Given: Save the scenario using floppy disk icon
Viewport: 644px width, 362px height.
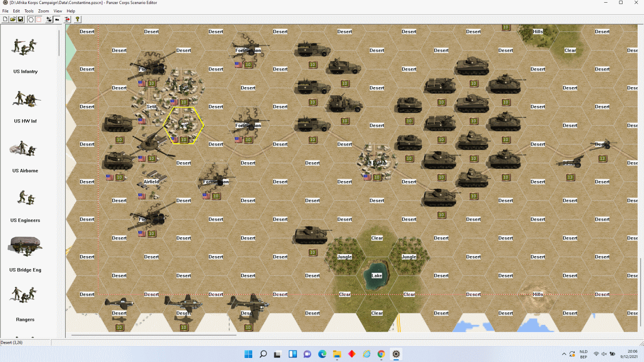Looking at the screenshot, I should pos(21,19).
